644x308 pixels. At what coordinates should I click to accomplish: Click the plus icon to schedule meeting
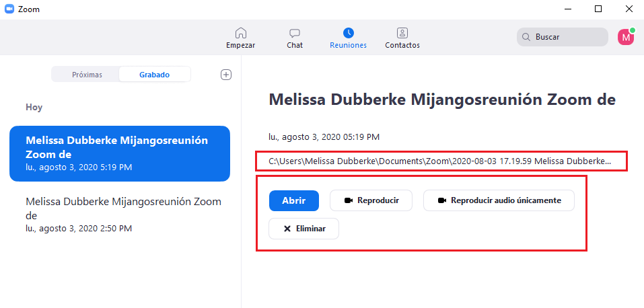click(x=226, y=75)
